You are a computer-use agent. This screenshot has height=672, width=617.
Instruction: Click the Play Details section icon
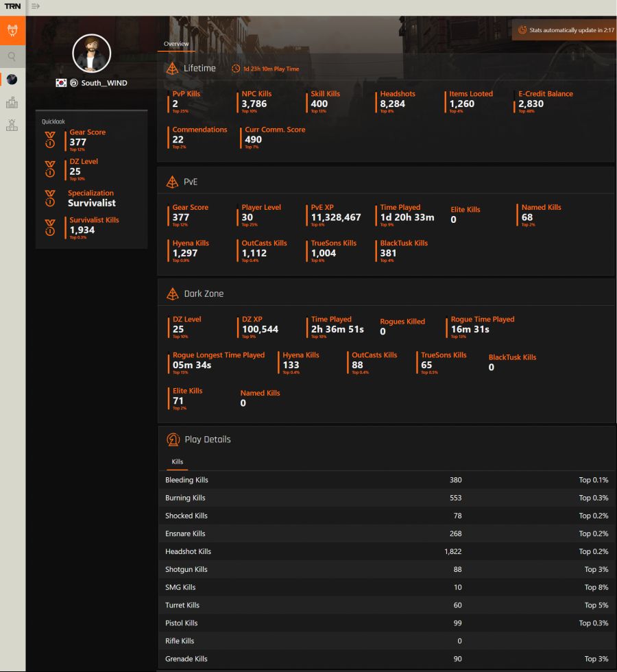click(x=173, y=440)
